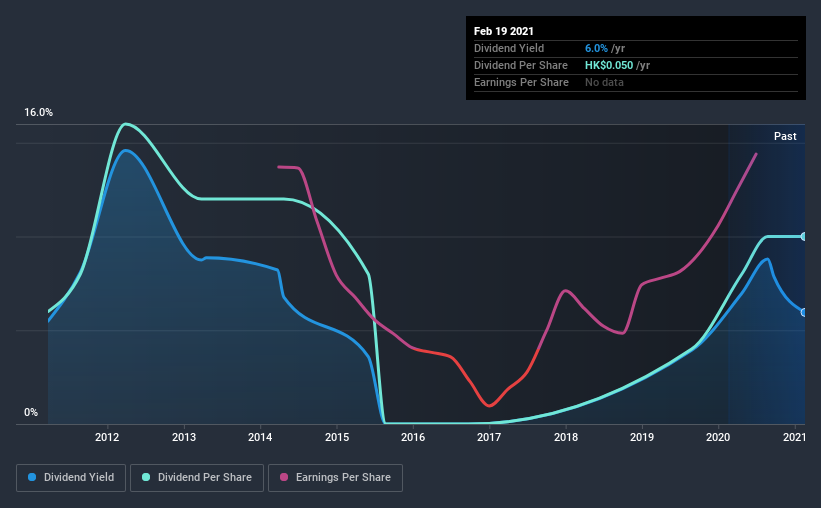This screenshot has width=821, height=508.
Task: Click the HK$0.050 dividend per share value
Action: click(x=609, y=65)
